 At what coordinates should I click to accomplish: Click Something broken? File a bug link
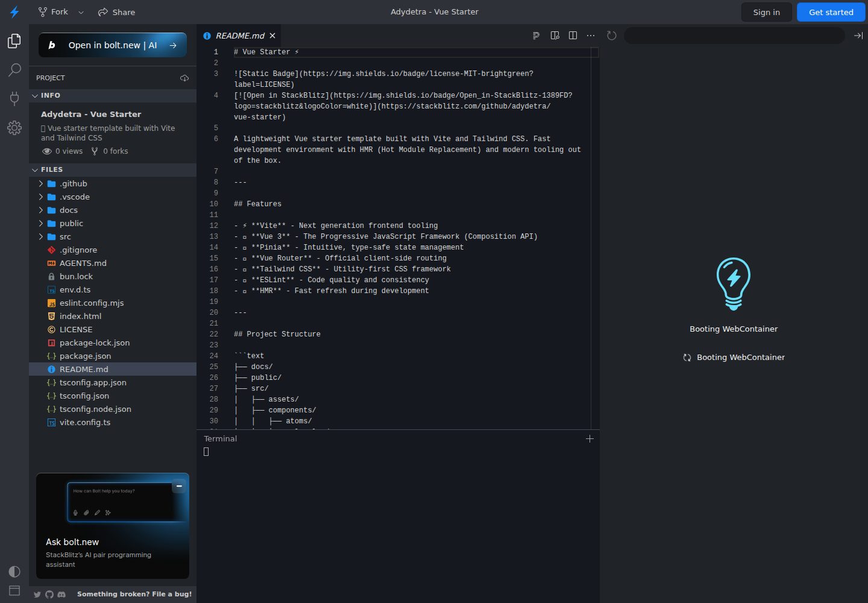pos(134,595)
